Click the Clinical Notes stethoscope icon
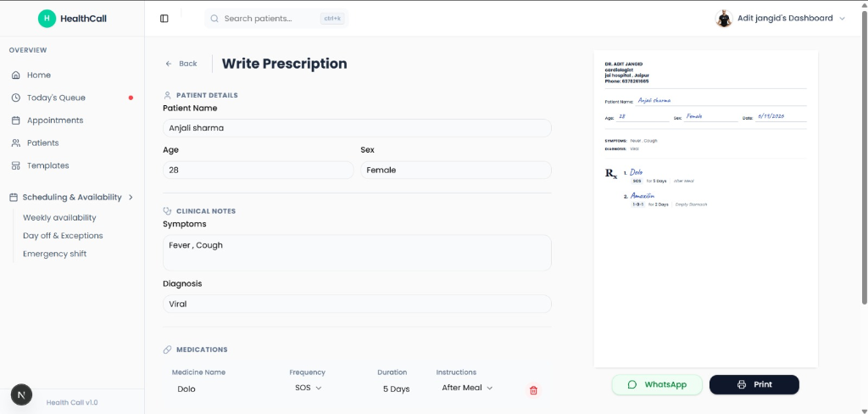Viewport: 868px width, 414px height. point(167,211)
